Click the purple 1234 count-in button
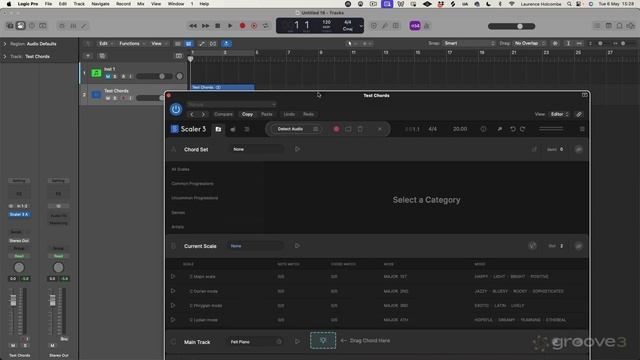Screen dimensions: 640x360 tap(415, 26)
